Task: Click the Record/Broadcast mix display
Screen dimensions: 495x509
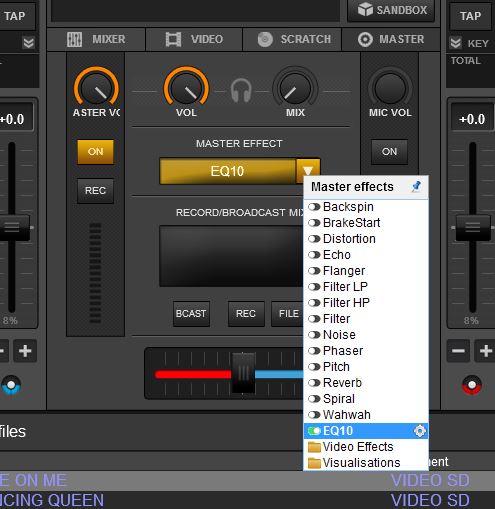Action: (x=232, y=256)
